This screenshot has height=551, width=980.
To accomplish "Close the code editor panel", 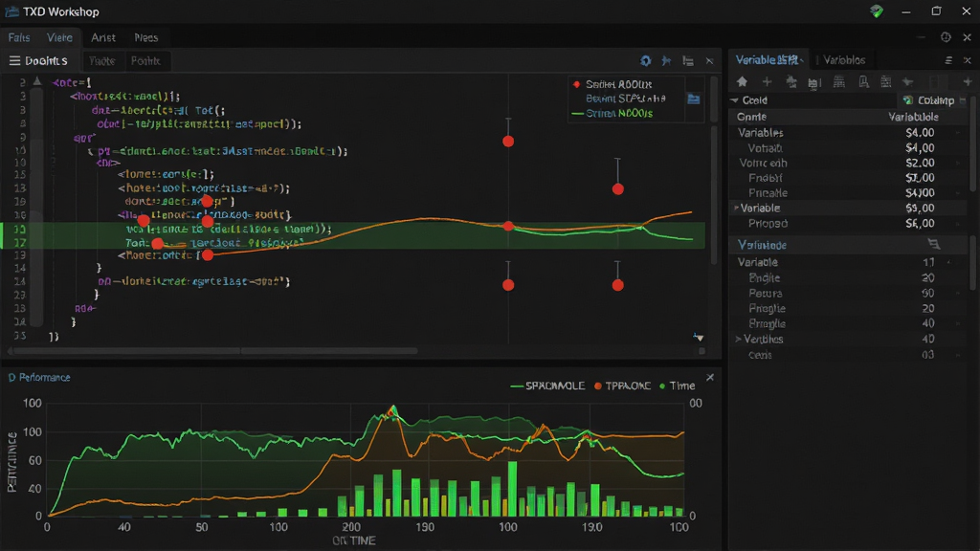I will click(x=709, y=60).
